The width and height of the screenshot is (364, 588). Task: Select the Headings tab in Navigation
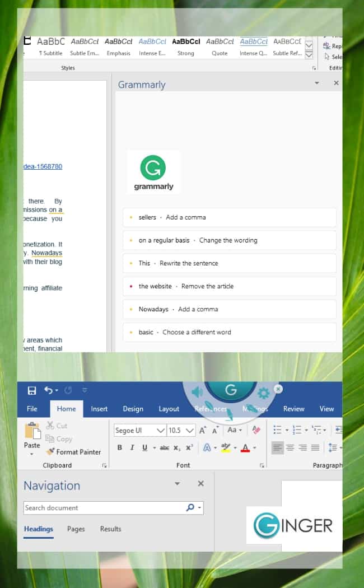[x=38, y=529]
